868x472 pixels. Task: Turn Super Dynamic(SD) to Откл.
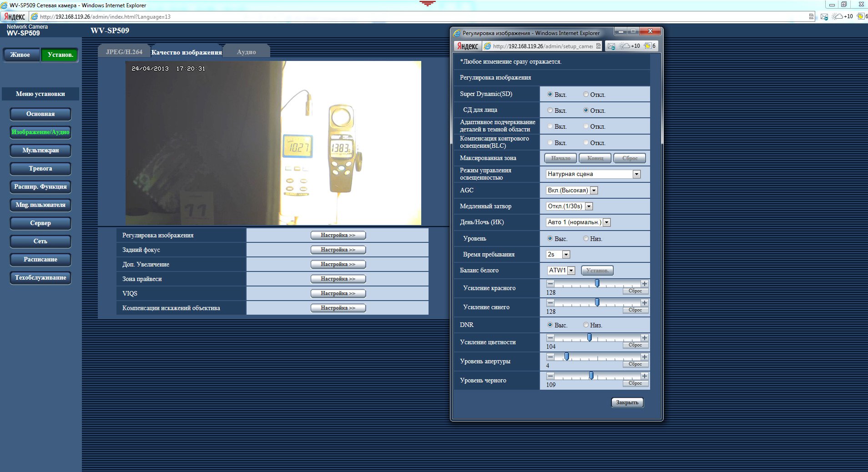586,95
